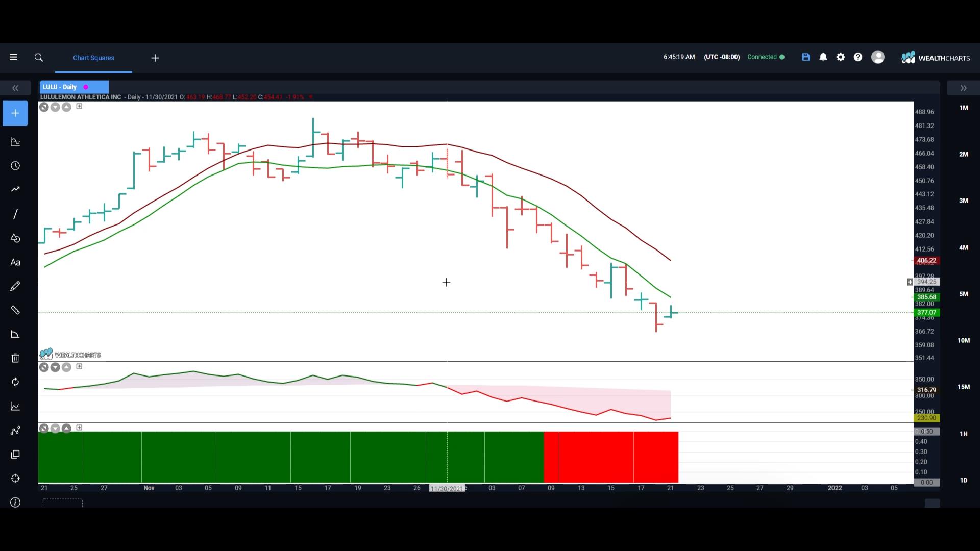Viewport: 980px width, 551px height.
Task: Select the 5M timeframe
Action: [x=963, y=294]
